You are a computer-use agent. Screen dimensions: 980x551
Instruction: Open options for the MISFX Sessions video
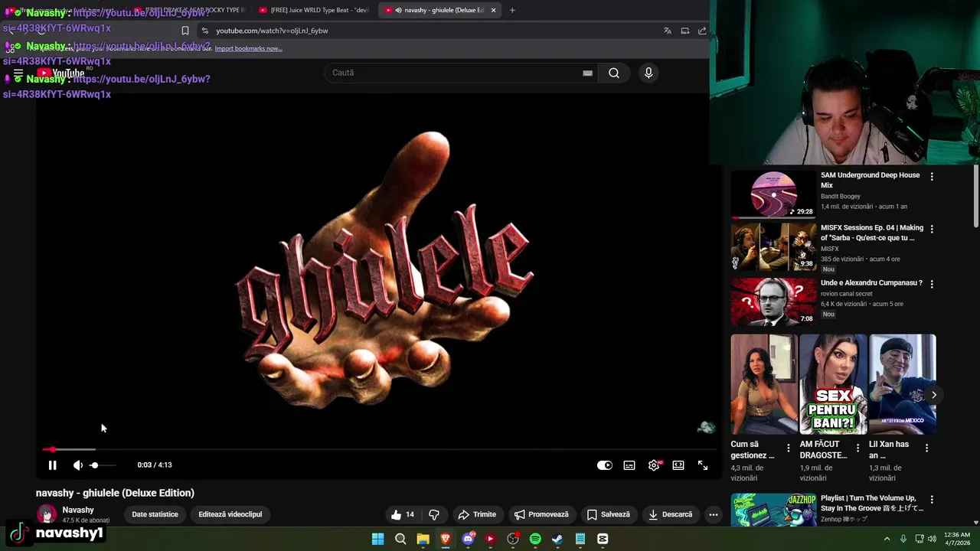coord(932,229)
